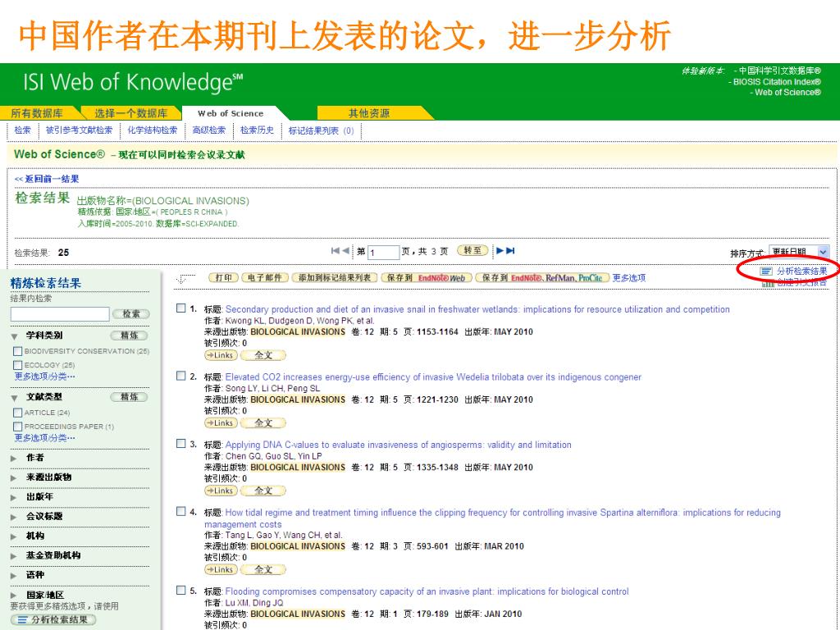Viewport: 840px width, 630px height.
Task: Click the 创建引文报告 chart icon
Action: click(768, 283)
